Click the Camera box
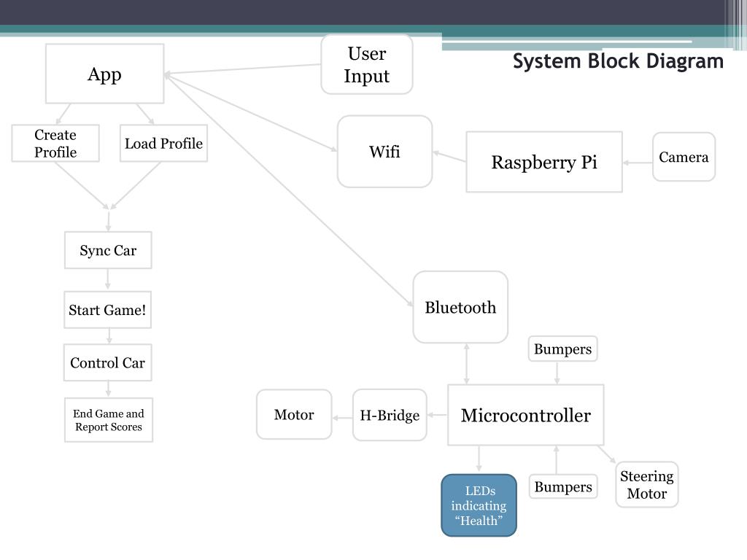The height and width of the screenshot is (560, 747). (684, 157)
